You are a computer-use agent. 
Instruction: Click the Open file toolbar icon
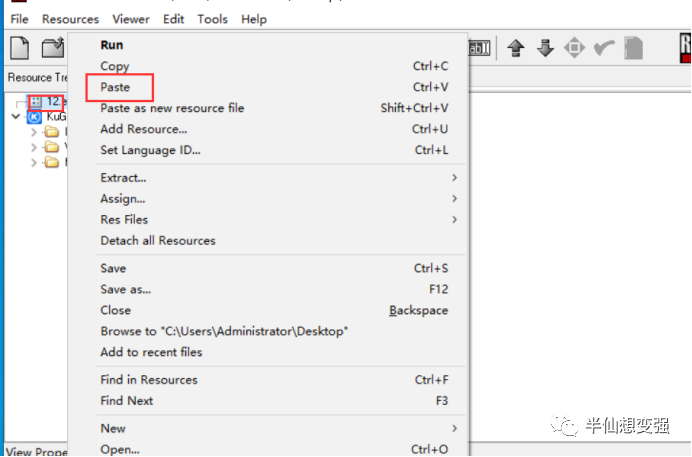point(53,48)
